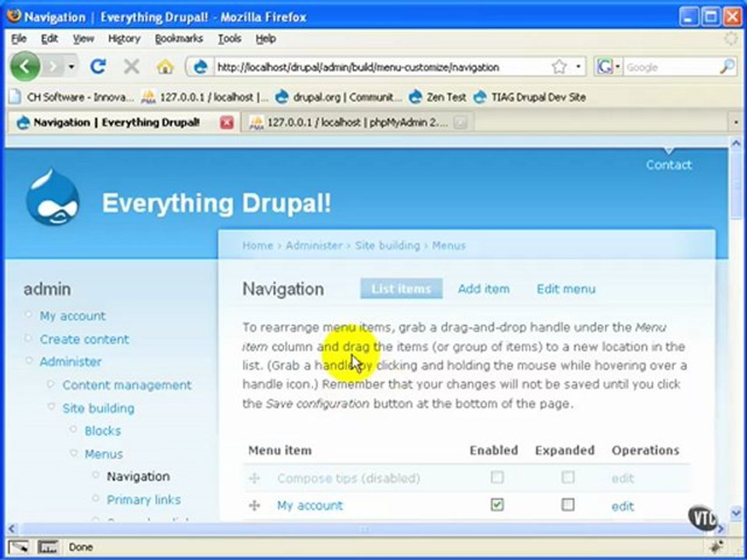Open the drupal.org Community bookmark
Screen dimensions: 747x560
[338, 97]
